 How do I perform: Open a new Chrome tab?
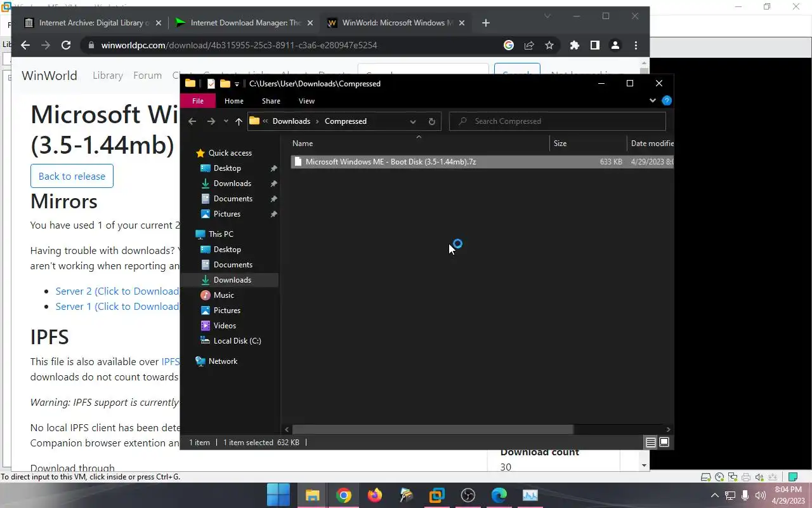click(x=485, y=23)
